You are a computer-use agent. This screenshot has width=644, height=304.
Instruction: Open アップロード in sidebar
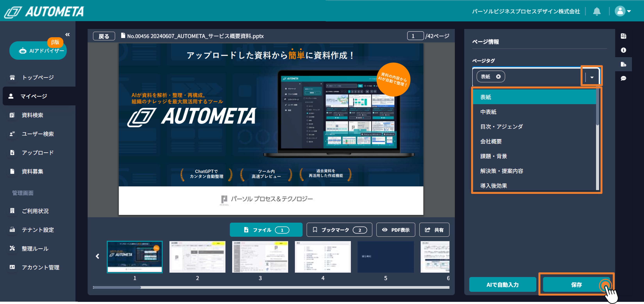[x=38, y=153]
